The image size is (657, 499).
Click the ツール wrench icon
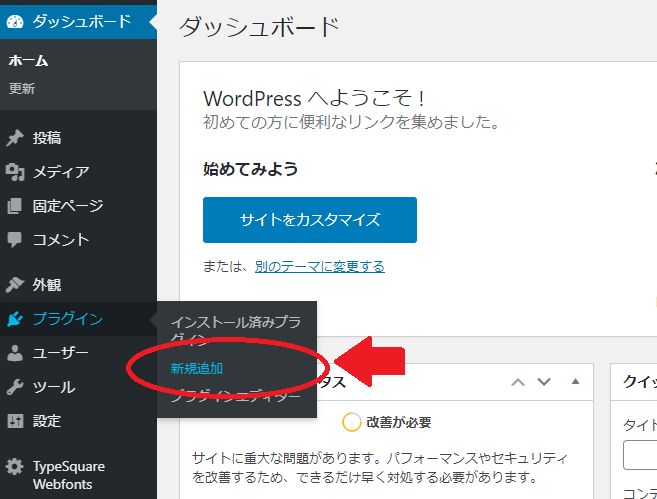[15, 387]
